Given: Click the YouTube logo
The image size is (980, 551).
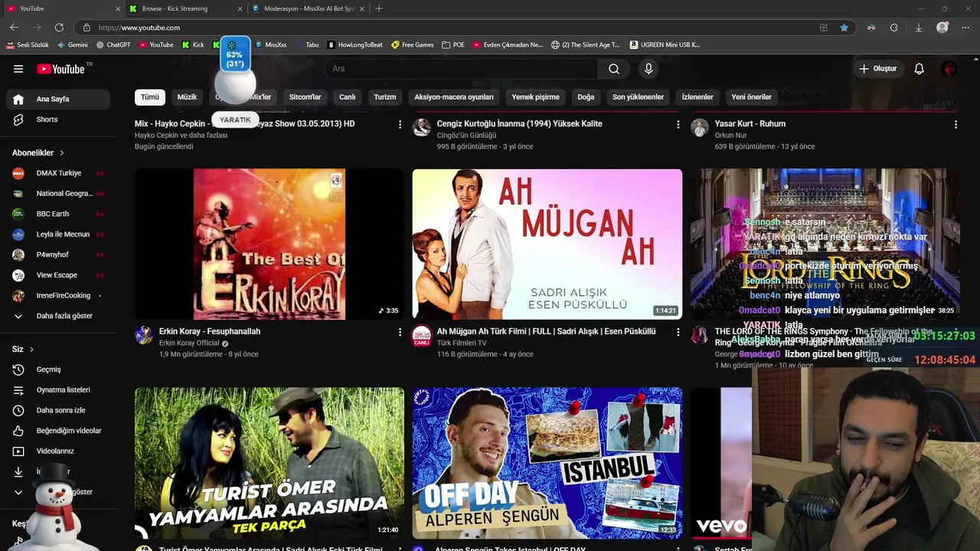Looking at the screenshot, I should [x=60, y=69].
